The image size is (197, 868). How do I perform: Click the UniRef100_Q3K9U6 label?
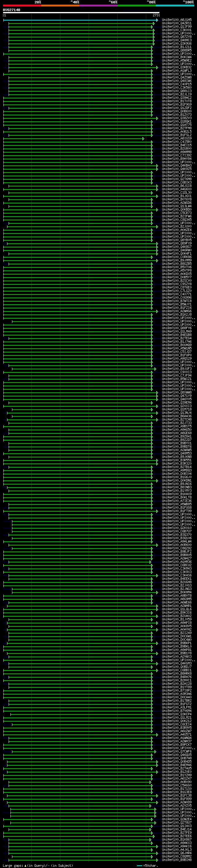click(x=177, y=43)
